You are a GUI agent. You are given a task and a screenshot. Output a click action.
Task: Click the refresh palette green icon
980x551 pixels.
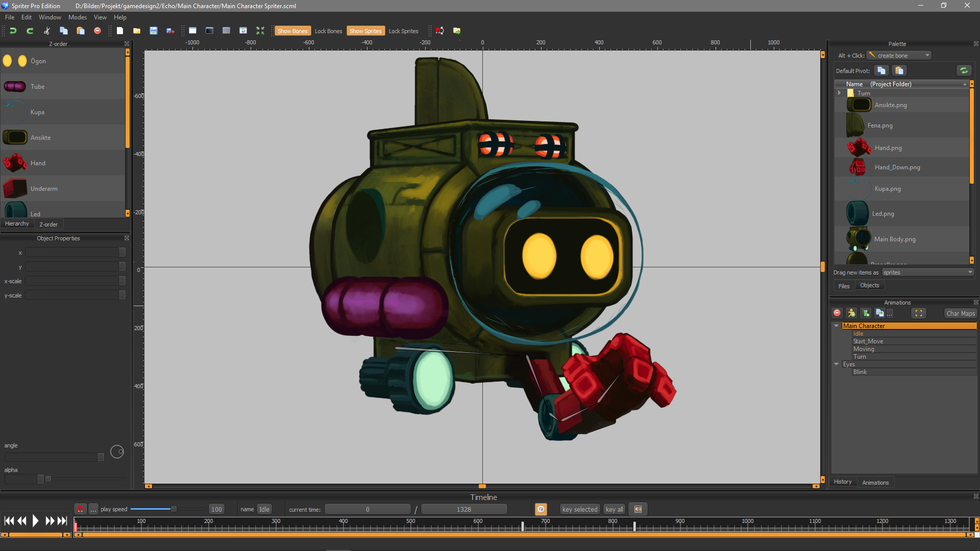964,70
